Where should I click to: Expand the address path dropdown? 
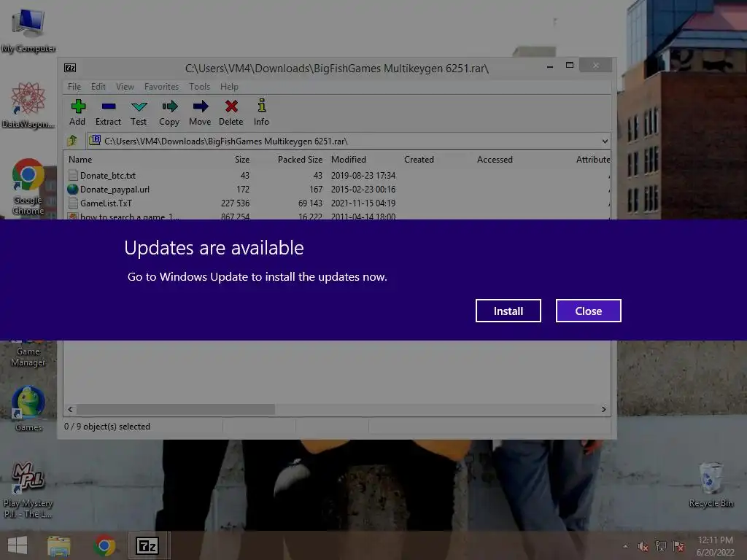tap(605, 141)
